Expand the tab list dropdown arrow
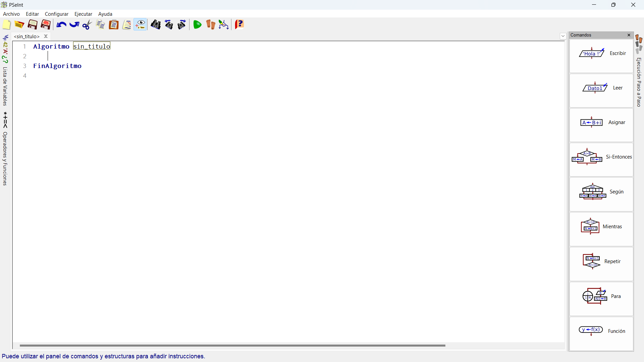 tap(563, 36)
